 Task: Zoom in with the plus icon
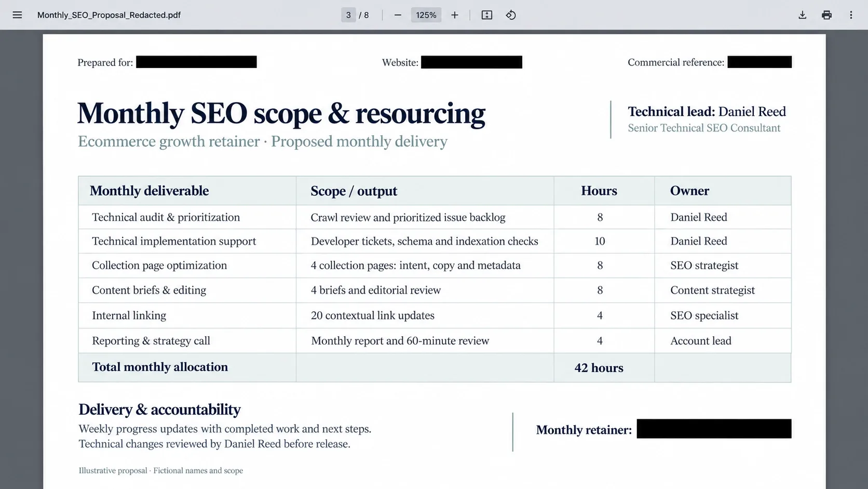click(455, 15)
